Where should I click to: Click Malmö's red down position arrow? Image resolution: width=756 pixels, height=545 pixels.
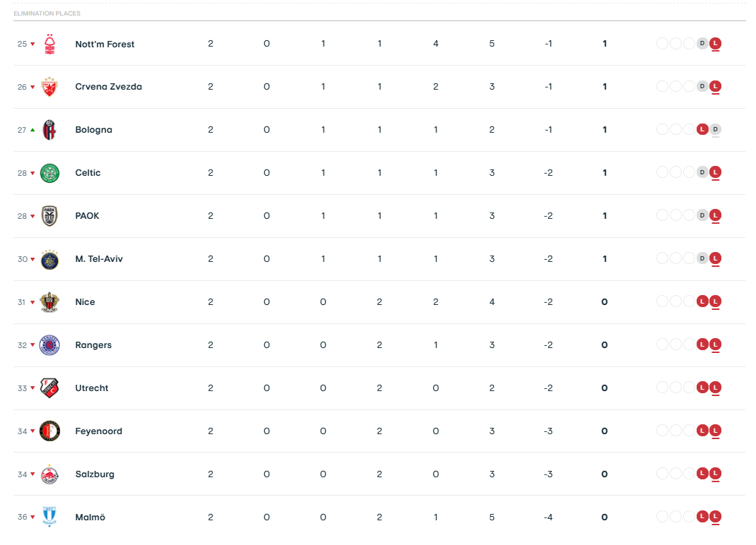(x=33, y=517)
